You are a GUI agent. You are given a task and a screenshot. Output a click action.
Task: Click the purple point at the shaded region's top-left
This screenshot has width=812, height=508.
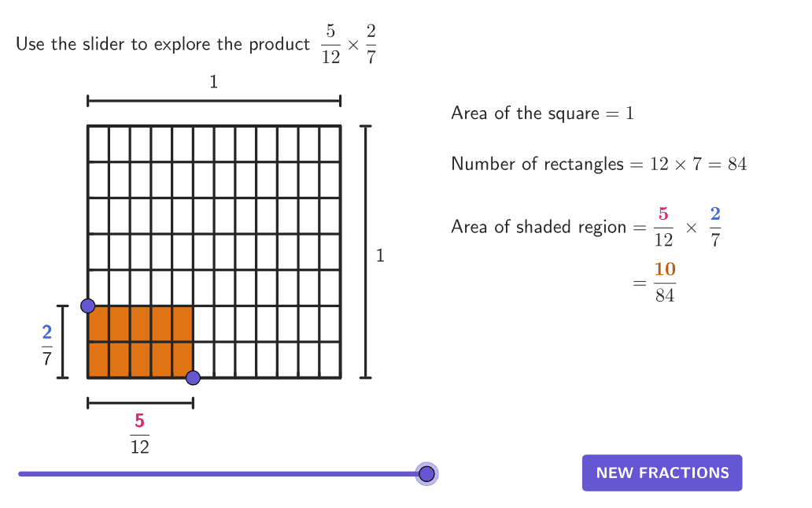[x=88, y=306]
